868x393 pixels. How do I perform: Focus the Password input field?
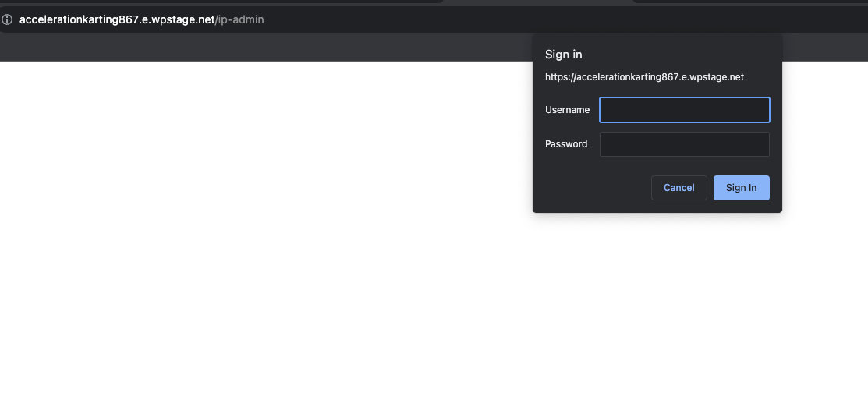684,144
